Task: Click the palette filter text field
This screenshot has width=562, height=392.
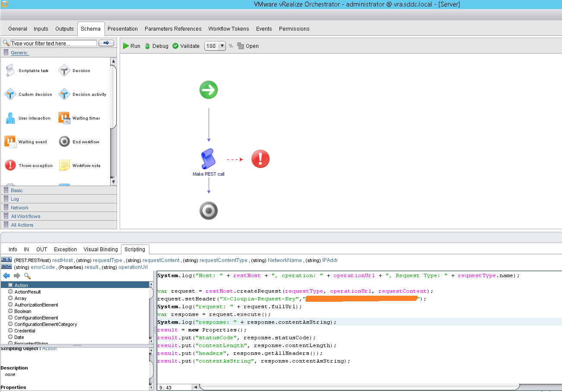Action: coord(53,43)
